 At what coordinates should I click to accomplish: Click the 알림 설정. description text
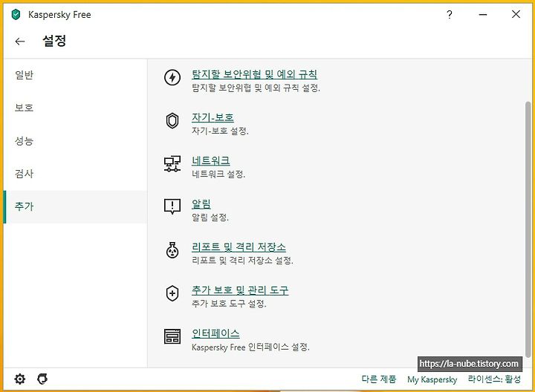[x=210, y=218]
